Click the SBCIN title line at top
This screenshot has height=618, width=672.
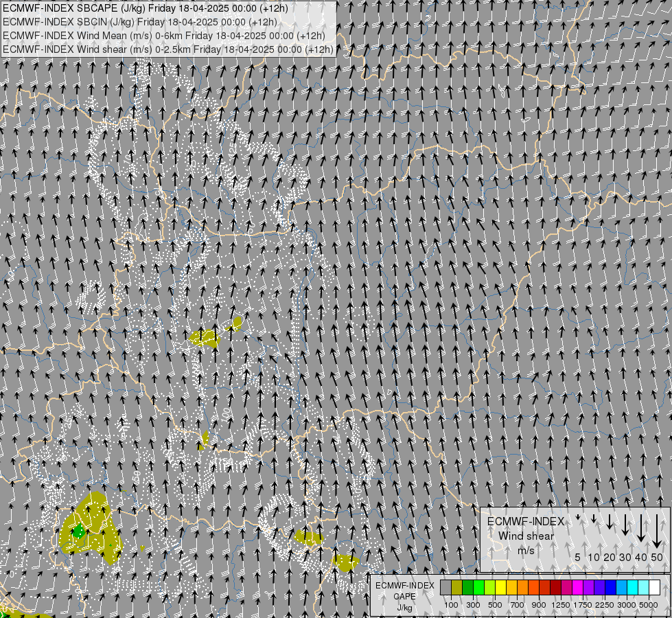[140, 22]
